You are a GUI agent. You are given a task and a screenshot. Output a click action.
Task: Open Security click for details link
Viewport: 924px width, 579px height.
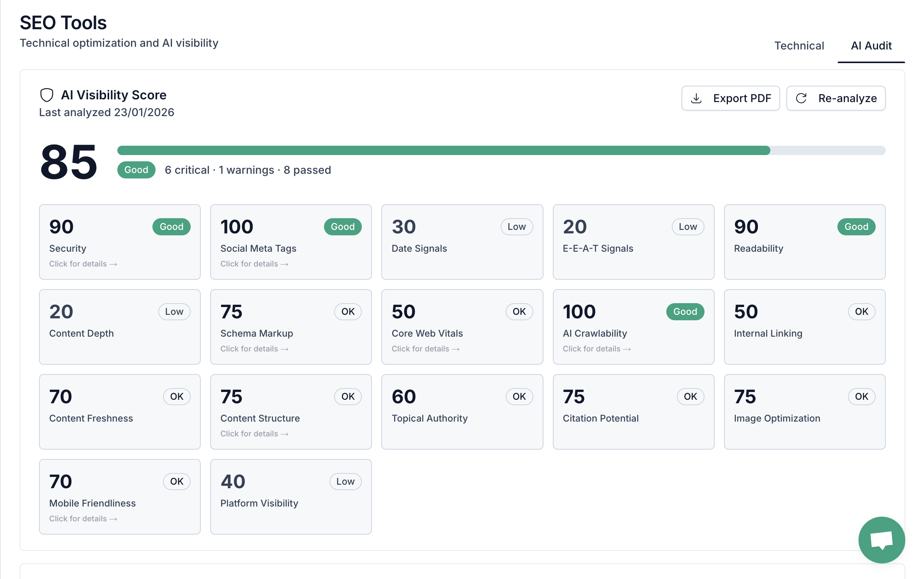[83, 264]
